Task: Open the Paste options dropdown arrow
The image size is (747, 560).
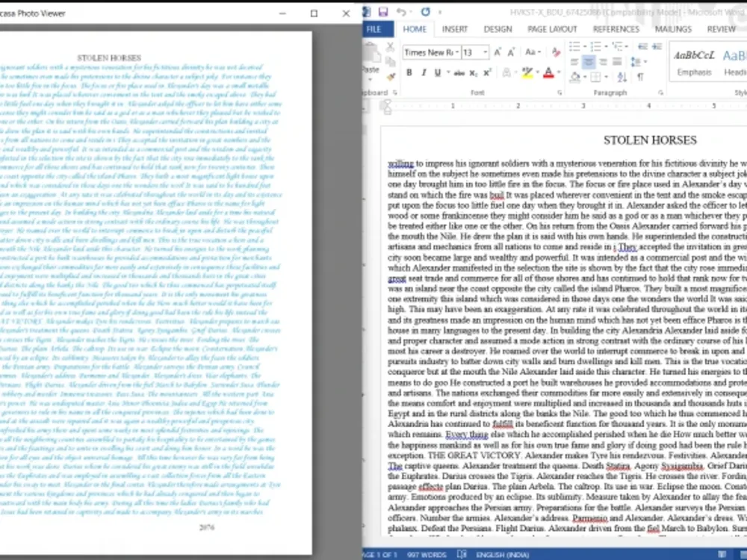Action: point(370,78)
